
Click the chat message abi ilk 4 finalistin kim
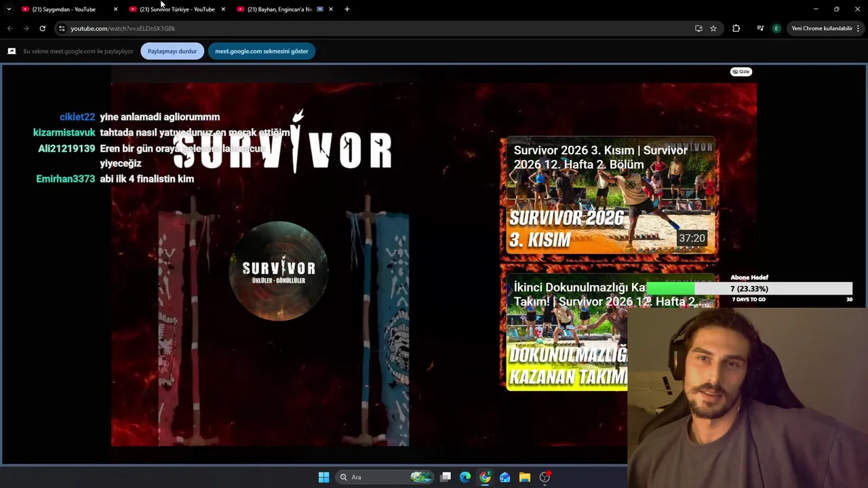[x=147, y=179]
